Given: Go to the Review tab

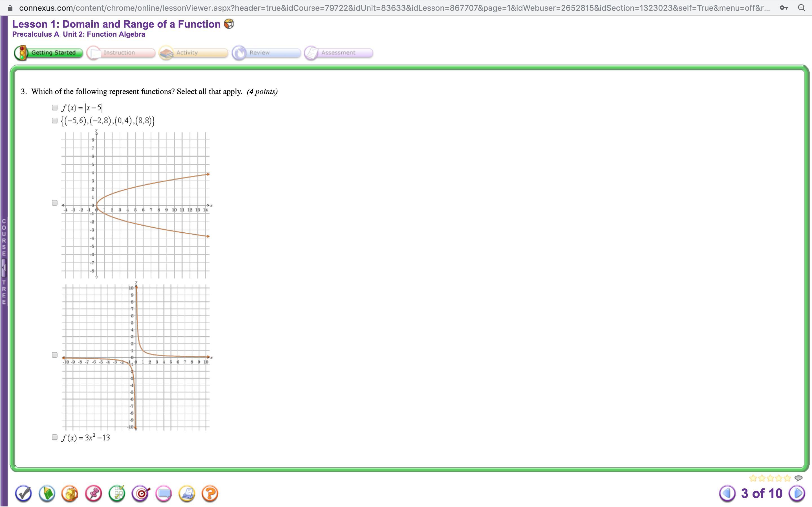Looking at the screenshot, I should tap(266, 53).
